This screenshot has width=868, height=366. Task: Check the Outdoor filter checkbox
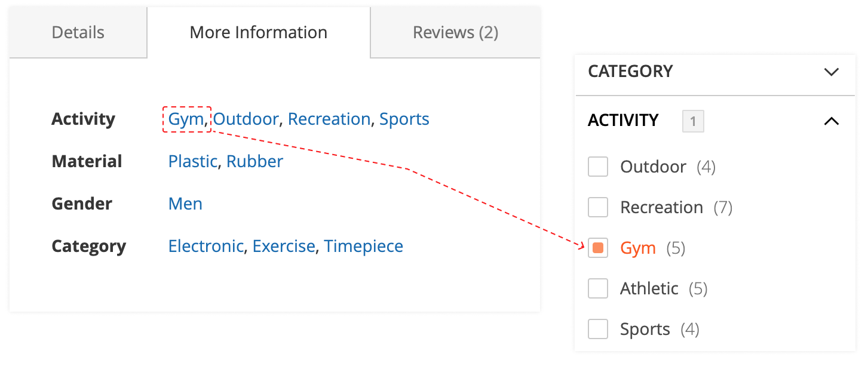tap(598, 167)
